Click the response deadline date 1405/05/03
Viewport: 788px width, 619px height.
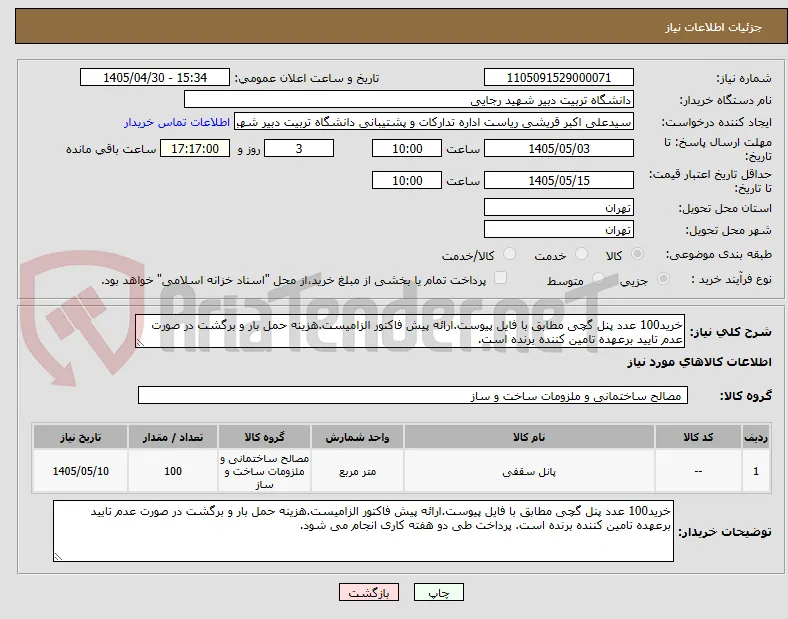pyautogui.click(x=558, y=149)
